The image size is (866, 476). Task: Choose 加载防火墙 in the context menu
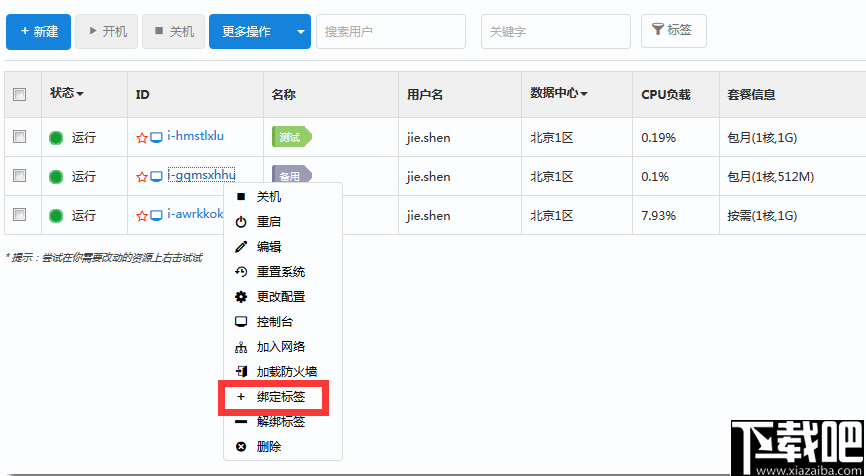point(282,372)
